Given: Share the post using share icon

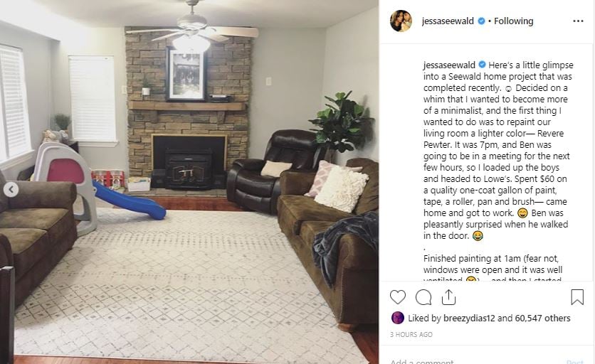Looking at the screenshot, I should (x=448, y=297).
